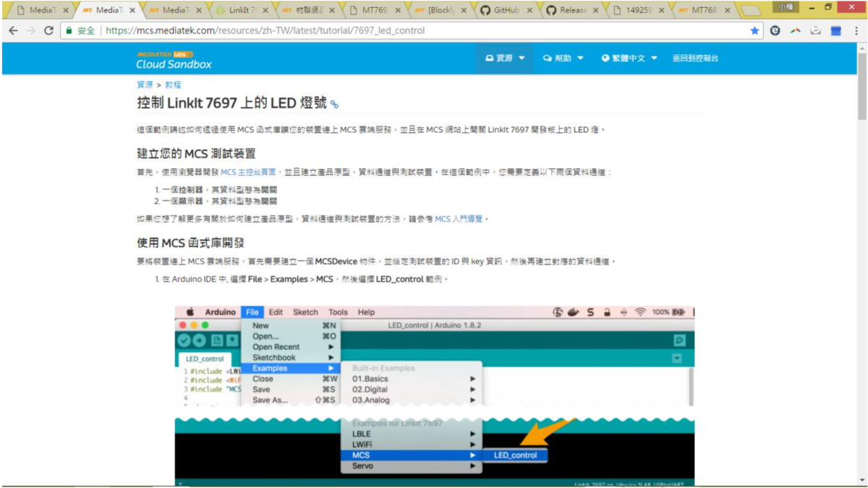Close the GitHub tab
The height and width of the screenshot is (488, 868).
530,11
